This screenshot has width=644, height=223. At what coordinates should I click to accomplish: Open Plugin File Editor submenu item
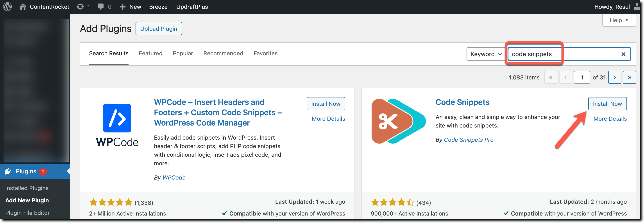tap(27, 213)
